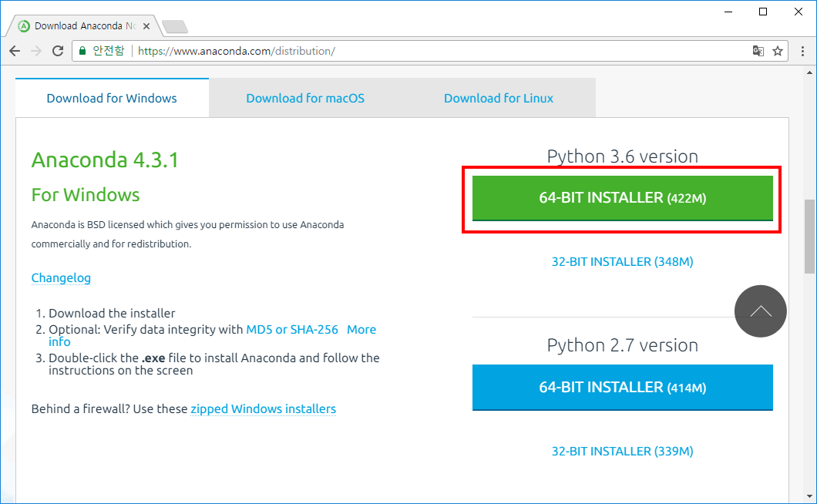The height and width of the screenshot is (504, 817).
Task: Download Python 3.6 64-bit installer (422M)
Action: click(623, 198)
